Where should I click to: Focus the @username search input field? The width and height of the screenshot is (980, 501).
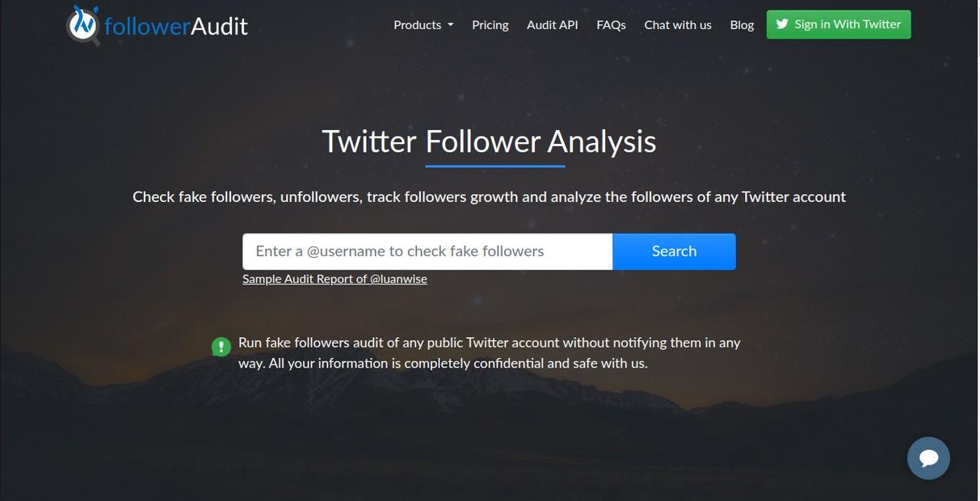427,251
